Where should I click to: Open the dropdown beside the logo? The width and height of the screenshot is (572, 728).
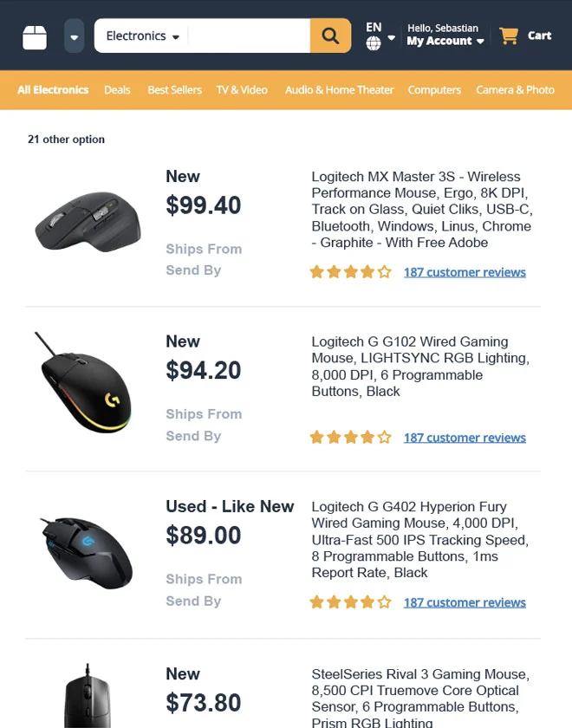click(74, 36)
